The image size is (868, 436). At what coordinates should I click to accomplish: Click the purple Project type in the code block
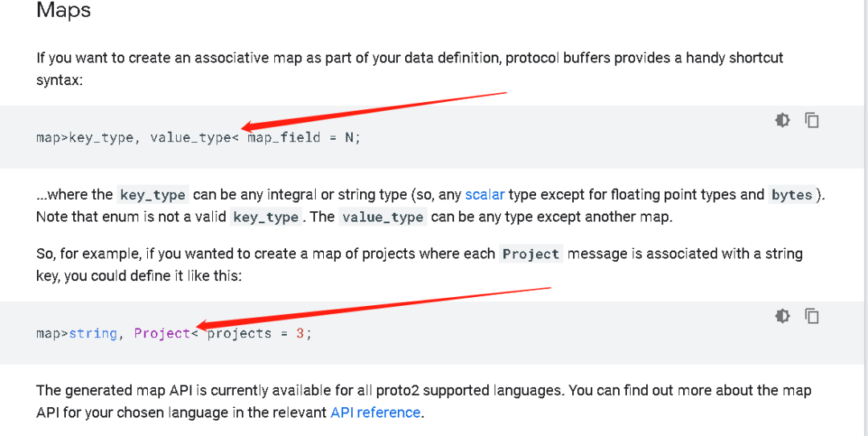pos(162,333)
